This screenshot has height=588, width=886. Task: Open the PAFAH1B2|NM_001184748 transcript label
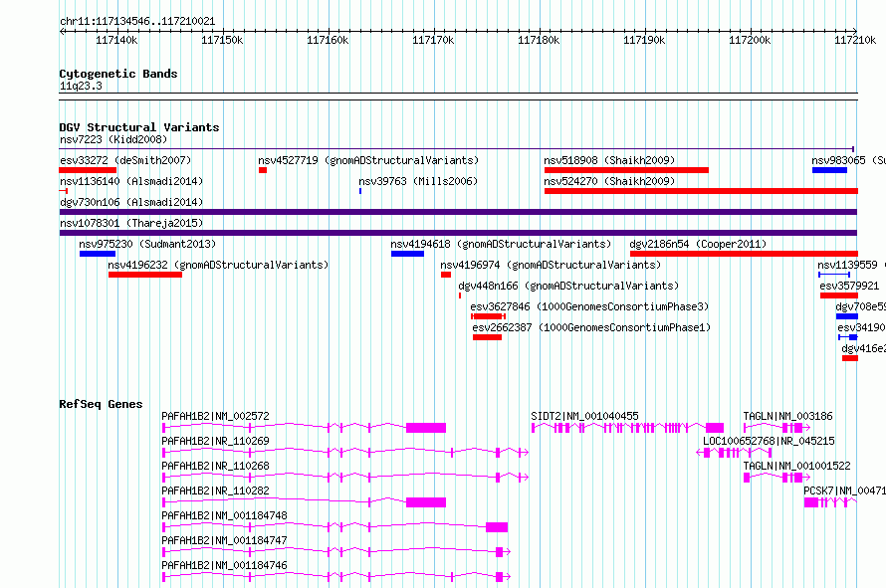click(224, 515)
